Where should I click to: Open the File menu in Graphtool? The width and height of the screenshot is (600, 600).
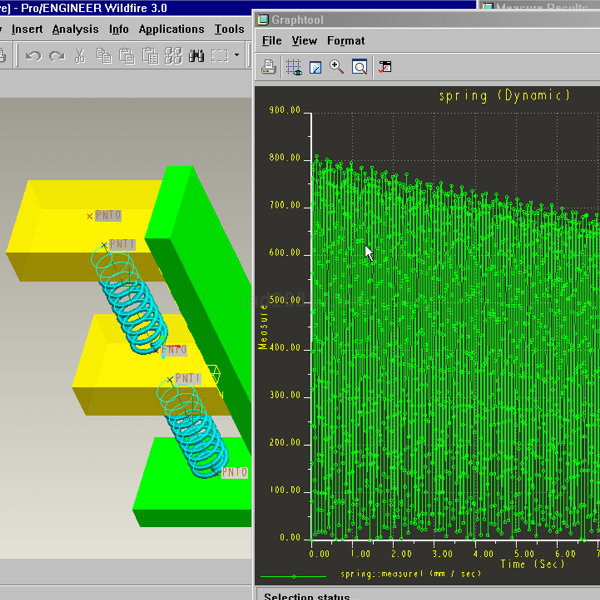pos(271,41)
